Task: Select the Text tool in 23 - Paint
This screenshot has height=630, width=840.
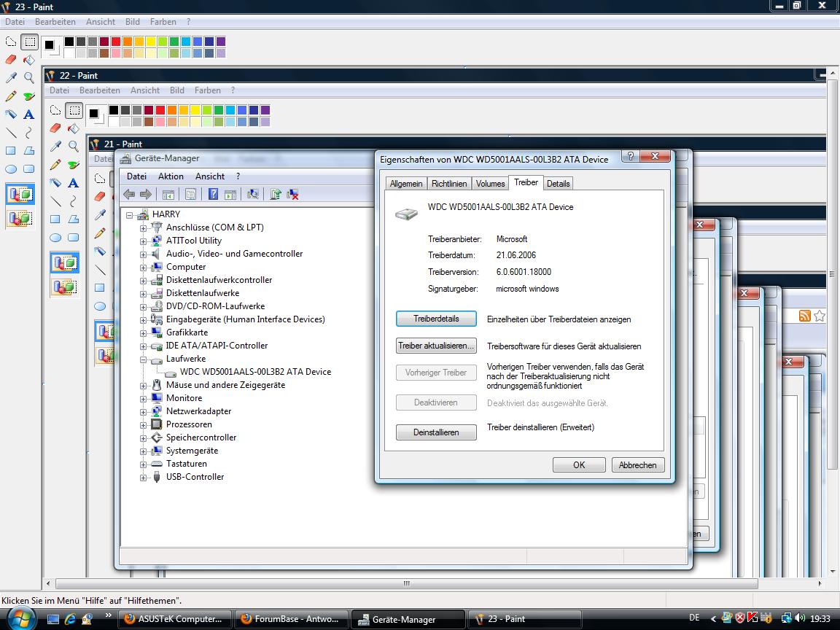Action: coord(29,114)
